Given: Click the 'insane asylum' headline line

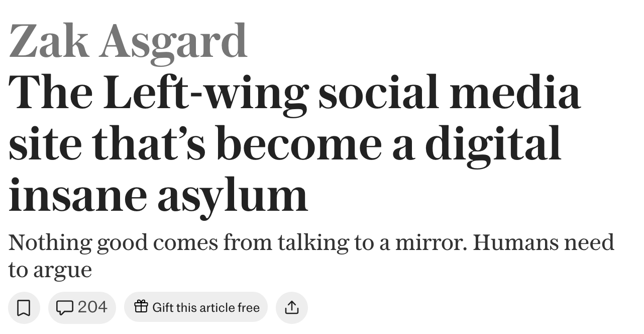Looking at the screenshot, I should click(x=158, y=195).
